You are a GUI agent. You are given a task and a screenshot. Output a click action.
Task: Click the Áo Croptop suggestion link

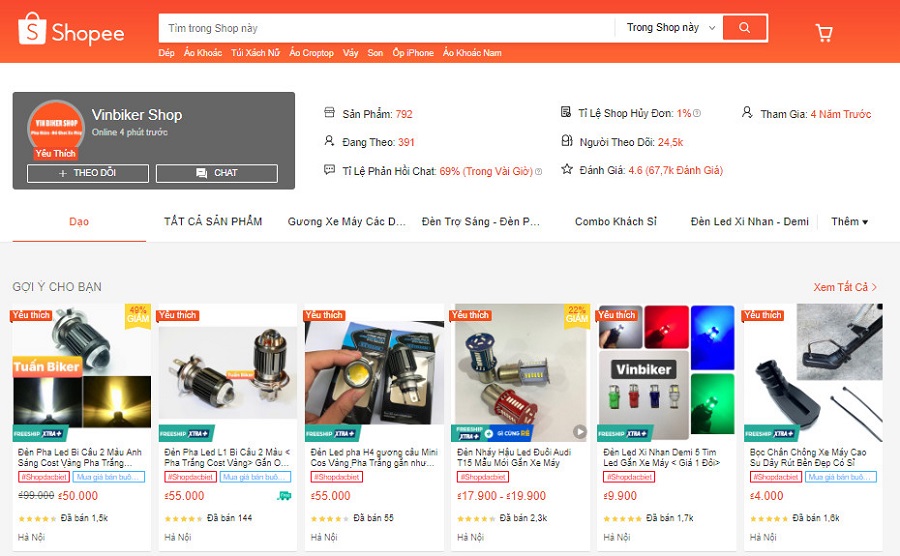coord(311,53)
